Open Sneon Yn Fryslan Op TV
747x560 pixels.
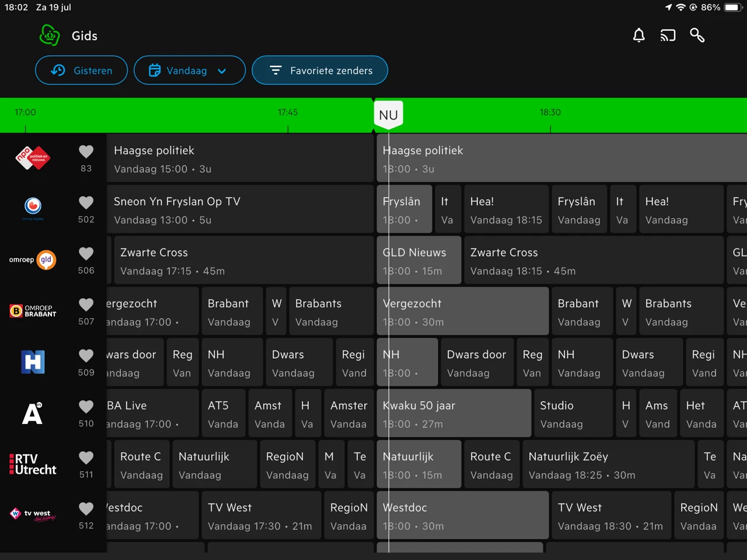[240, 210]
